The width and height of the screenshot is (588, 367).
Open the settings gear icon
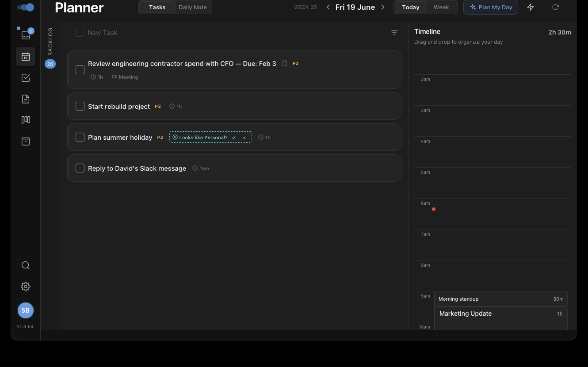(26, 287)
